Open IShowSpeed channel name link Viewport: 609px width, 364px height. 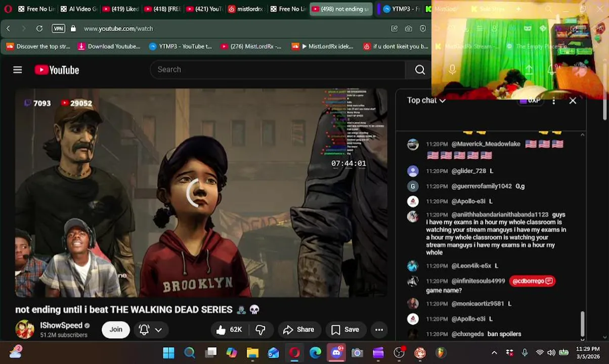61,325
